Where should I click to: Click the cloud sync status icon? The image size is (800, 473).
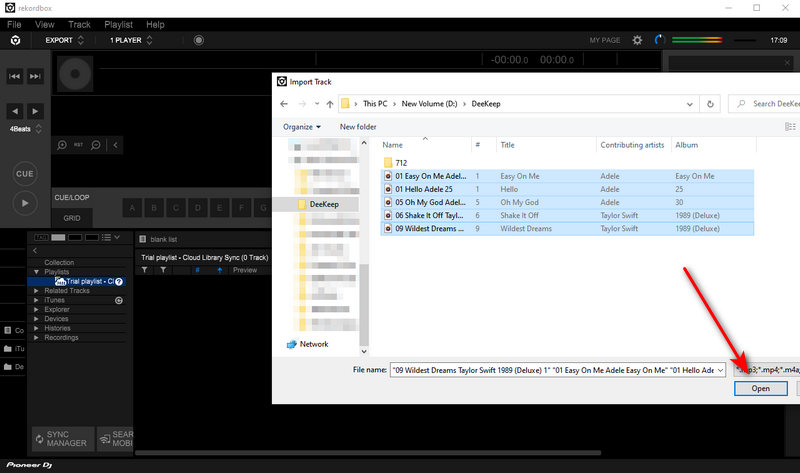660,40
